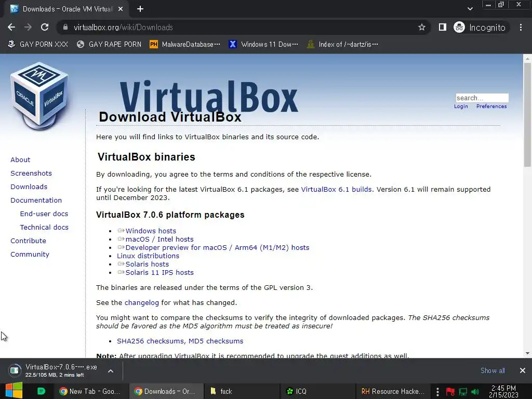
Task: Open the Index of /~dartz bookmark
Action: coord(342,44)
